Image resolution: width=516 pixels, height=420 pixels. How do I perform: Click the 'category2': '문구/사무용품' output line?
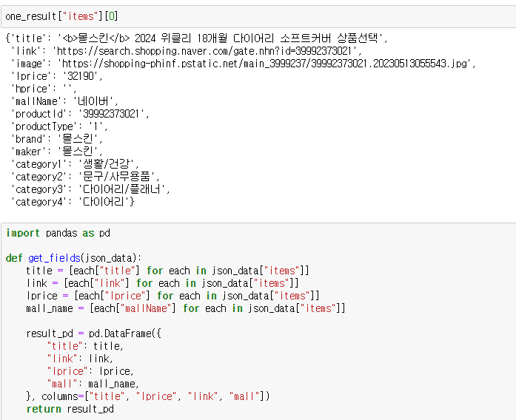pos(85,177)
